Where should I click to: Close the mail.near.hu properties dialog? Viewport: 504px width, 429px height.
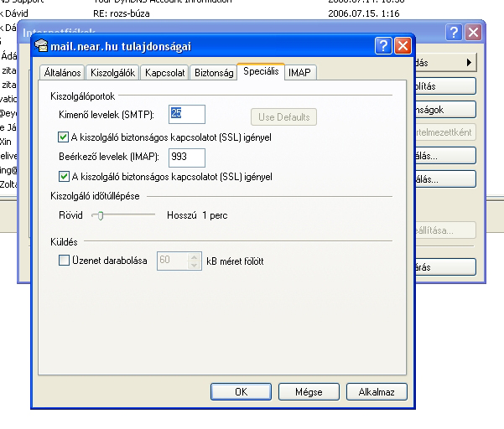coord(403,47)
